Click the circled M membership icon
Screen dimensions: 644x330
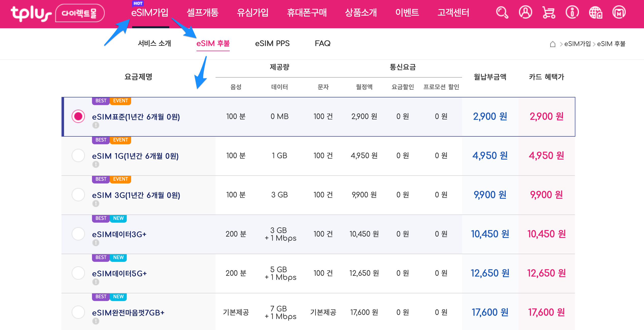pyautogui.click(x=619, y=12)
